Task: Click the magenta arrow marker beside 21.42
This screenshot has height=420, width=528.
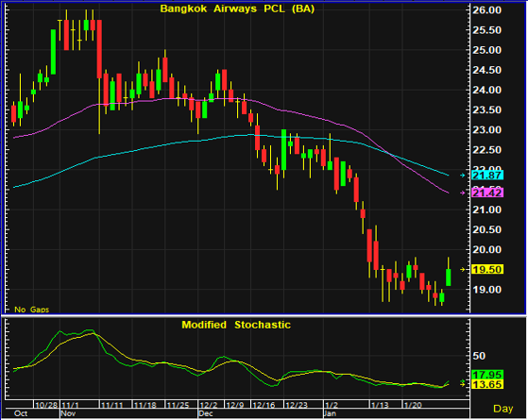Action: (x=463, y=193)
